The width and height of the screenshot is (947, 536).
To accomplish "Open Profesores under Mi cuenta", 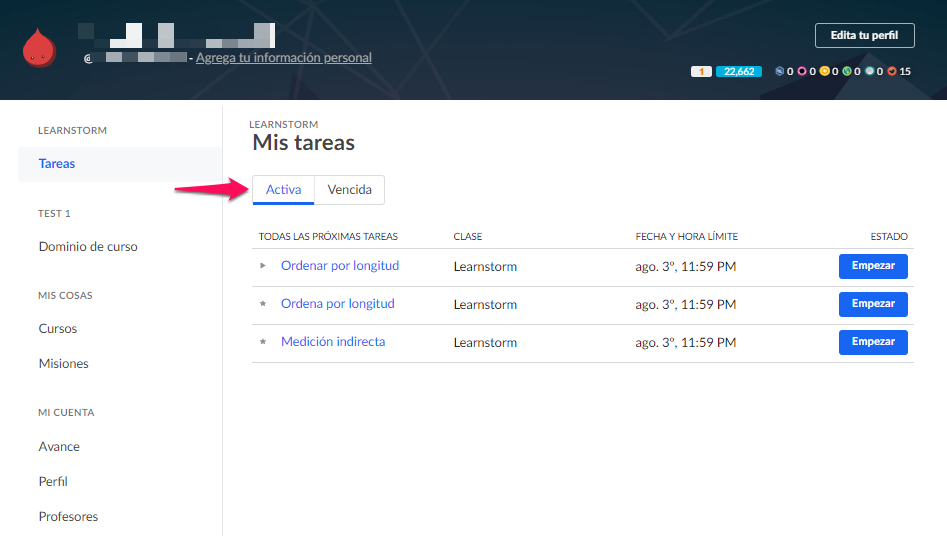I will coord(68,517).
